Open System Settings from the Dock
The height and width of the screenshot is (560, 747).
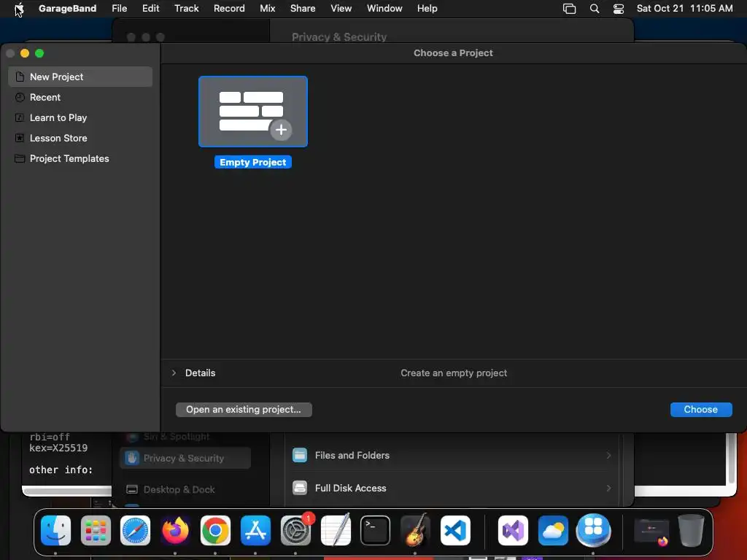(296, 531)
